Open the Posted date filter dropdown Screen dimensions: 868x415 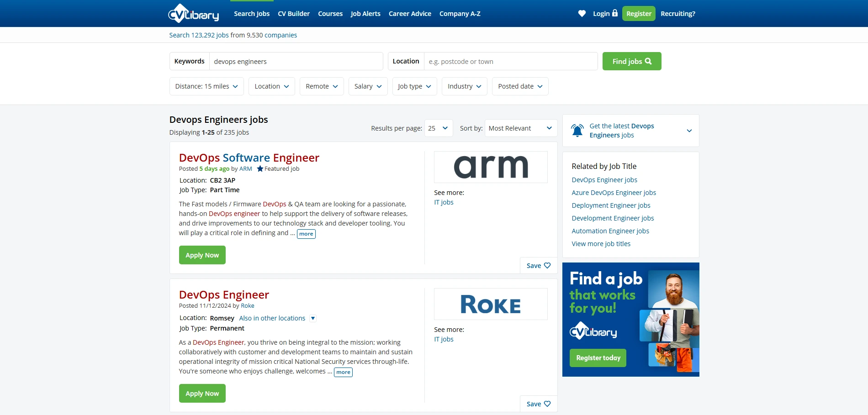pyautogui.click(x=520, y=86)
